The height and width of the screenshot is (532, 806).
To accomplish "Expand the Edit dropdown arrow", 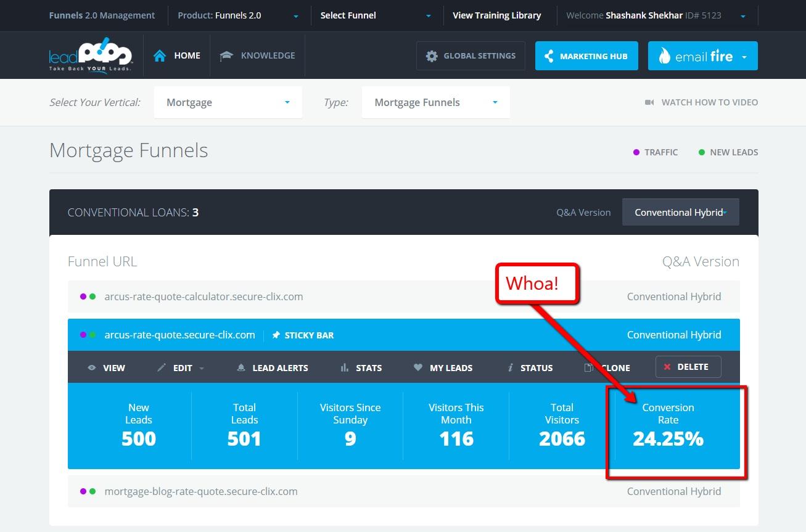I will coord(202,368).
